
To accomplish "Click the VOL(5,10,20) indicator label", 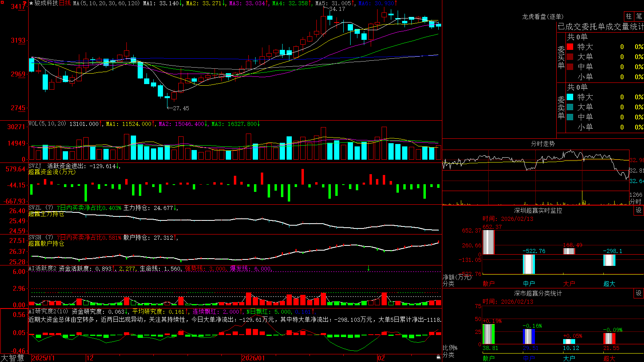I will coord(47,124).
